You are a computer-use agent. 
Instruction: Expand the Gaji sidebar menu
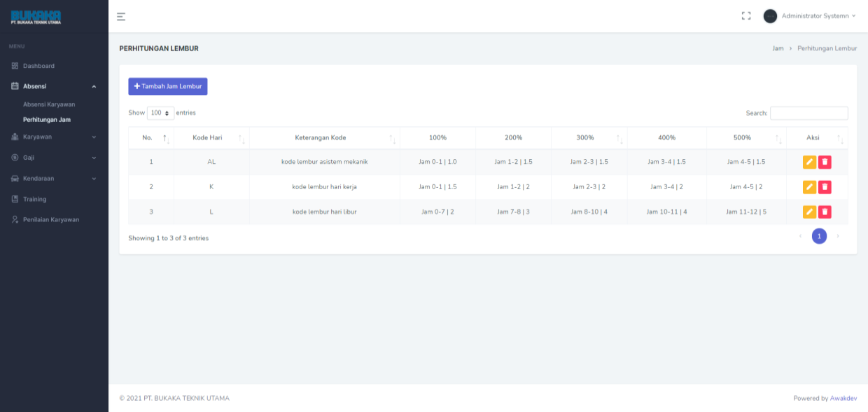click(53, 158)
